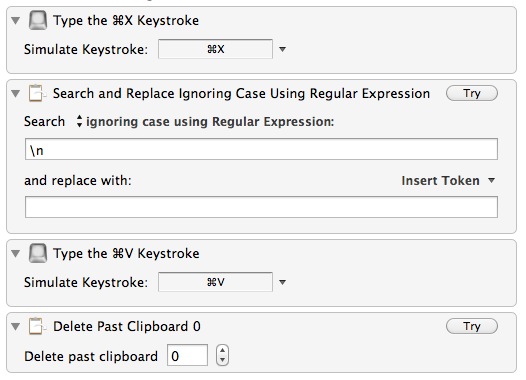Collapse the Search and Replace action
Image resolution: width=526 pixels, height=380 pixels.
tap(15, 93)
